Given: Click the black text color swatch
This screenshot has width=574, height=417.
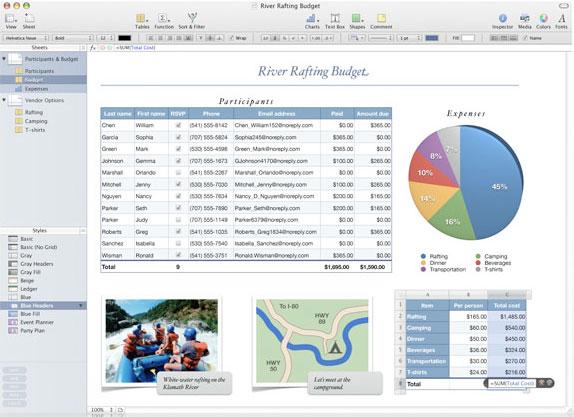Looking at the screenshot, I should pos(124,38).
